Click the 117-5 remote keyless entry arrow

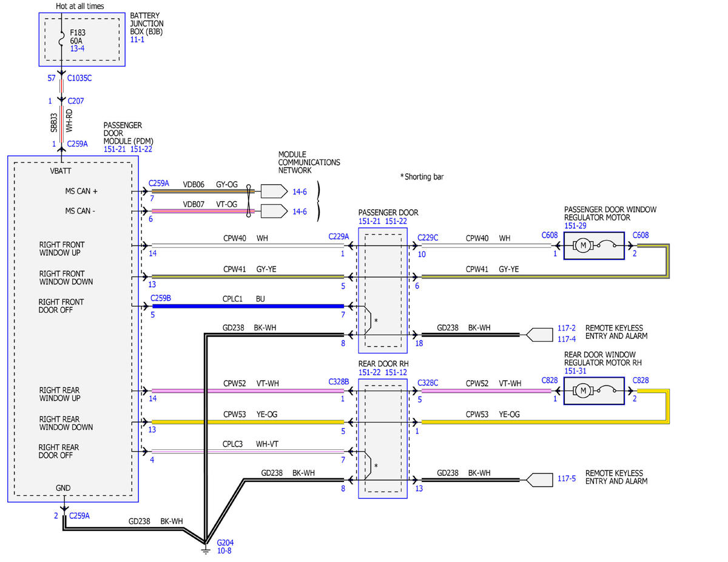[x=539, y=480]
